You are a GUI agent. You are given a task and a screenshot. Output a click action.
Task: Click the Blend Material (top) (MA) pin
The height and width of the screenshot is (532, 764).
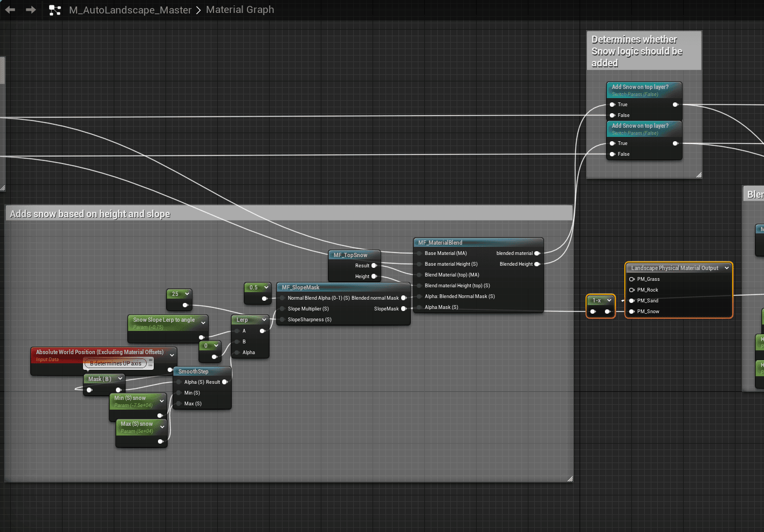point(418,275)
